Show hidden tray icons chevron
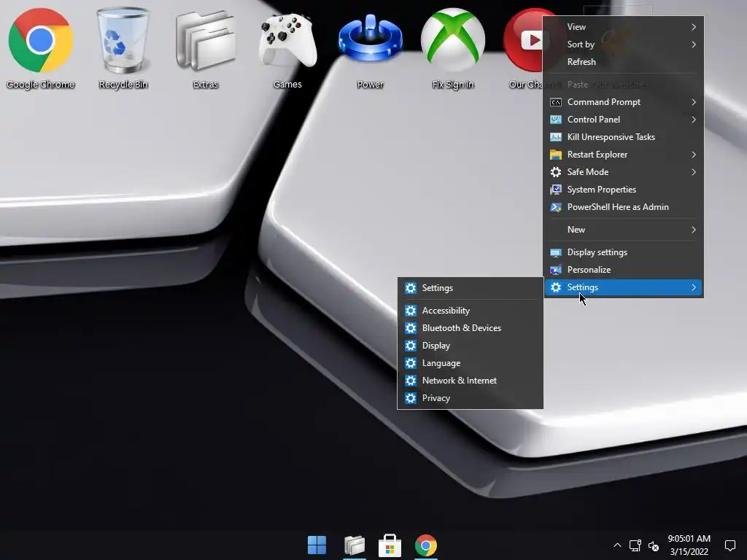747x560 pixels. click(617, 545)
